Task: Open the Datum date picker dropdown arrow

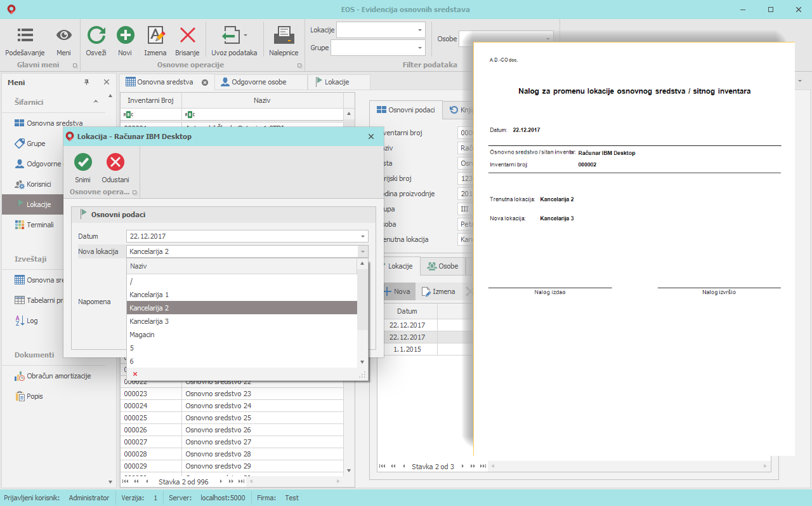Action: 363,236
